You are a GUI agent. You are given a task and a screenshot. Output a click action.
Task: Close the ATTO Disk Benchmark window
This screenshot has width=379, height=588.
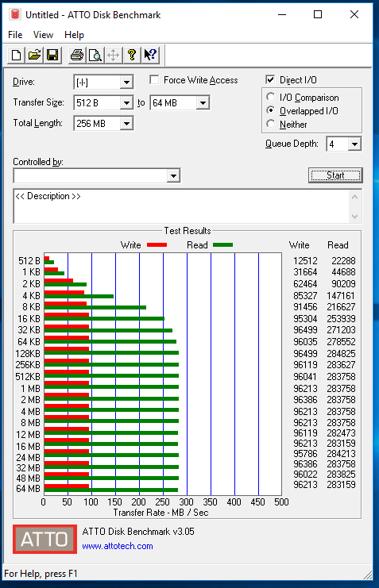[354, 14]
